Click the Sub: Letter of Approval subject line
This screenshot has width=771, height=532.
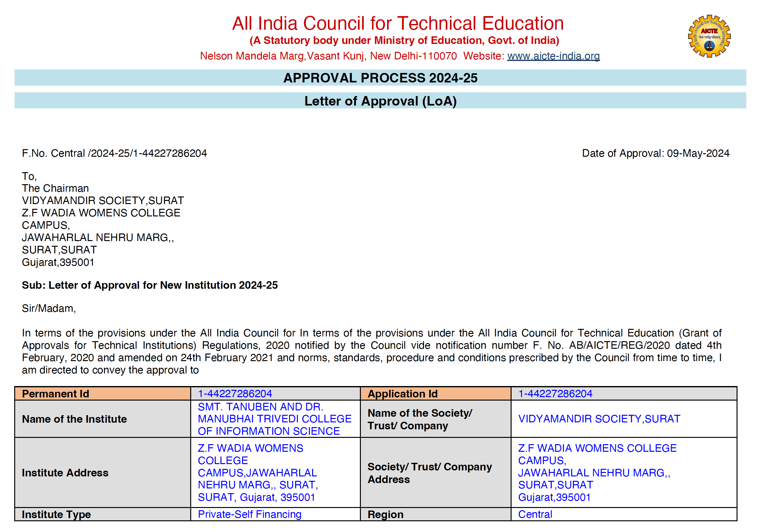[x=150, y=285]
